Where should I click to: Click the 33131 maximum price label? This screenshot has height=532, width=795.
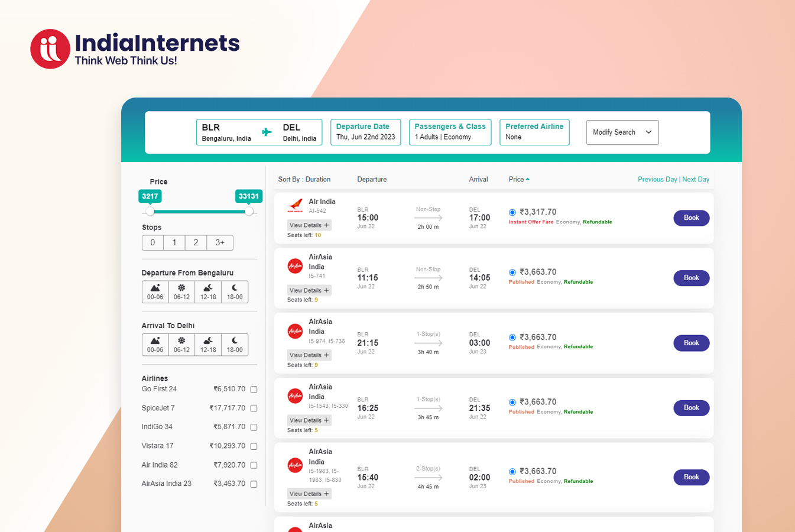pyautogui.click(x=249, y=196)
